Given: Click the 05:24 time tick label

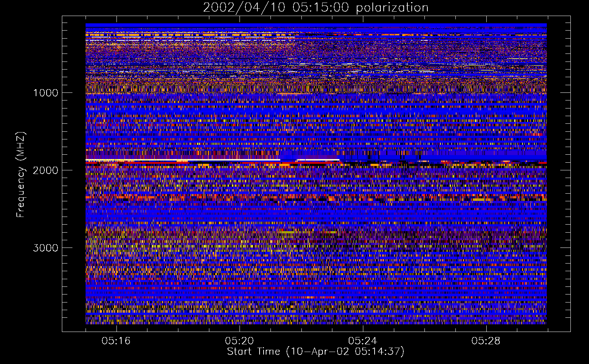Looking at the screenshot, I should pos(363,341).
